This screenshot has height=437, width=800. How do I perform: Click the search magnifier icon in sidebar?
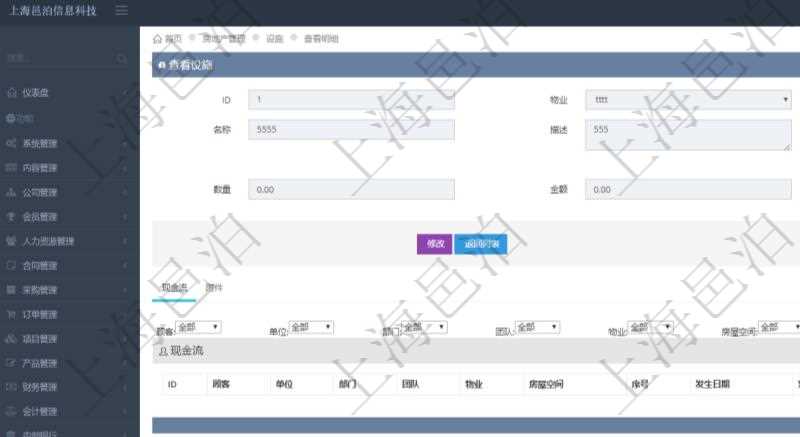[x=122, y=59]
